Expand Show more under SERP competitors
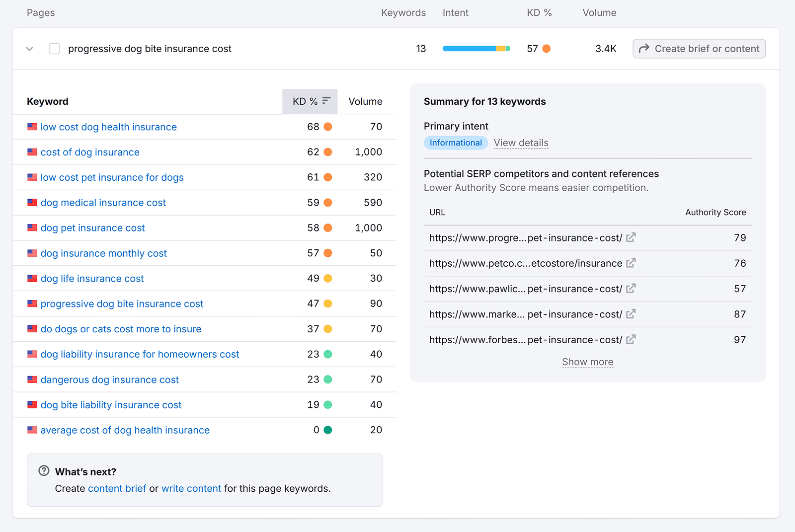Image resolution: width=795 pixels, height=532 pixels. [587, 362]
